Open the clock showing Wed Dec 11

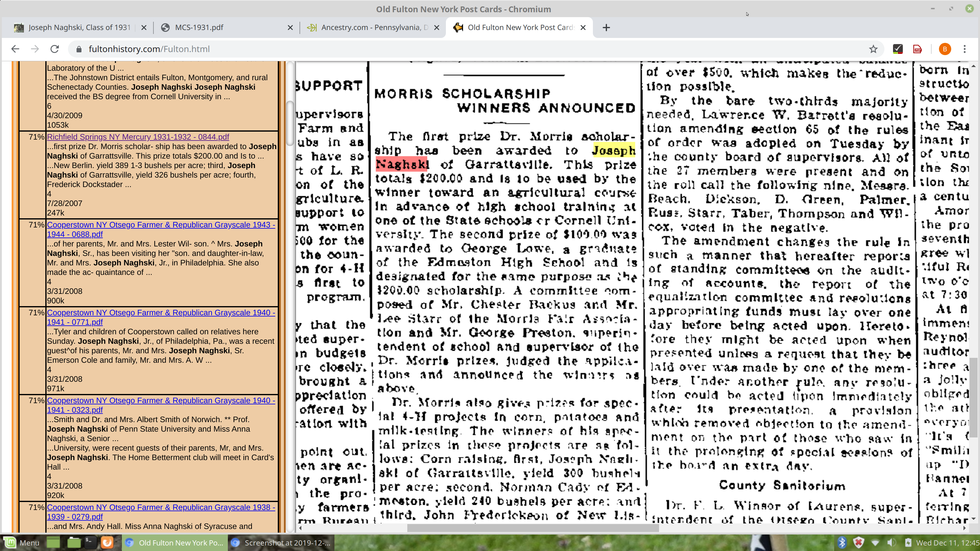(x=947, y=543)
